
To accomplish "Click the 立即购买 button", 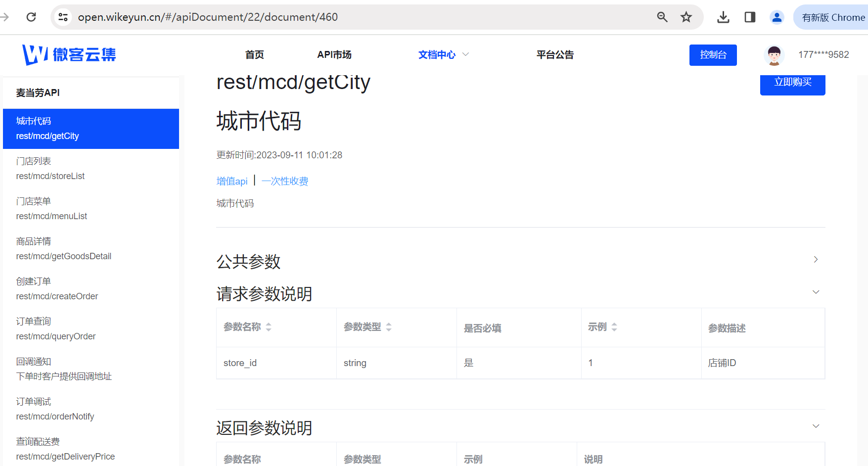I will (793, 83).
